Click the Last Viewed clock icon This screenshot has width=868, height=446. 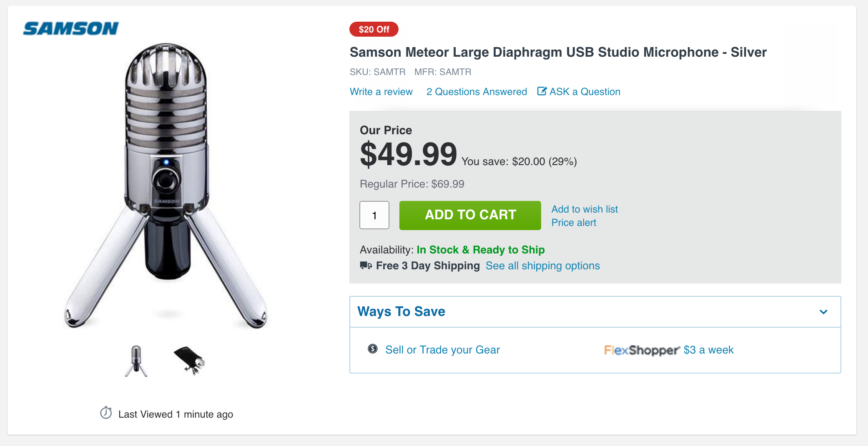(x=106, y=413)
